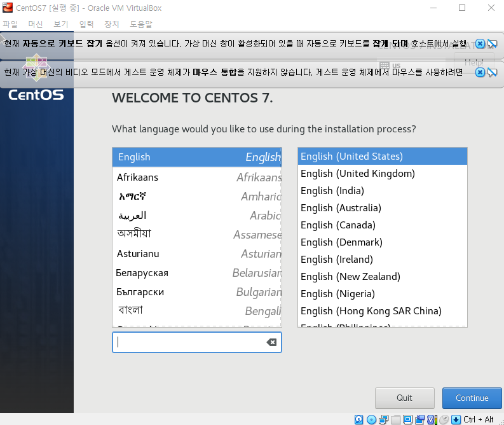Click the optical disc status icon
This screenshot has height=425, width=504.
click(371, 419)
